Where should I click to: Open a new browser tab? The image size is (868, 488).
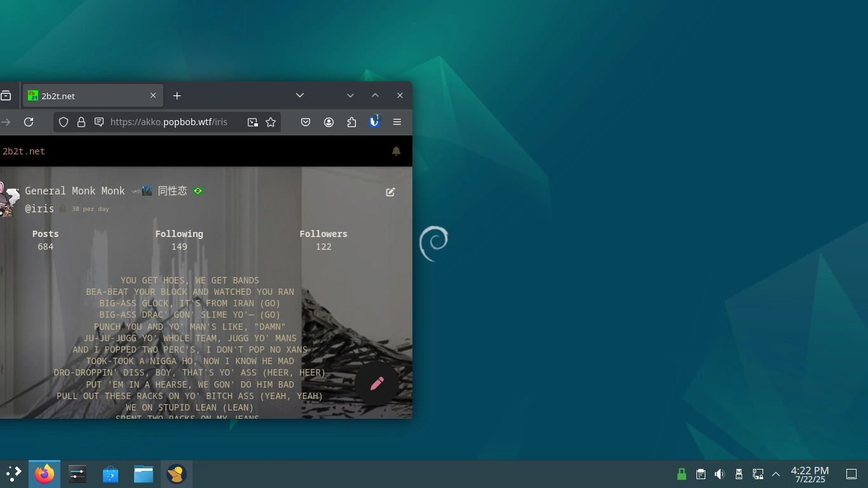pyautogui.click(x=177, y=96)
